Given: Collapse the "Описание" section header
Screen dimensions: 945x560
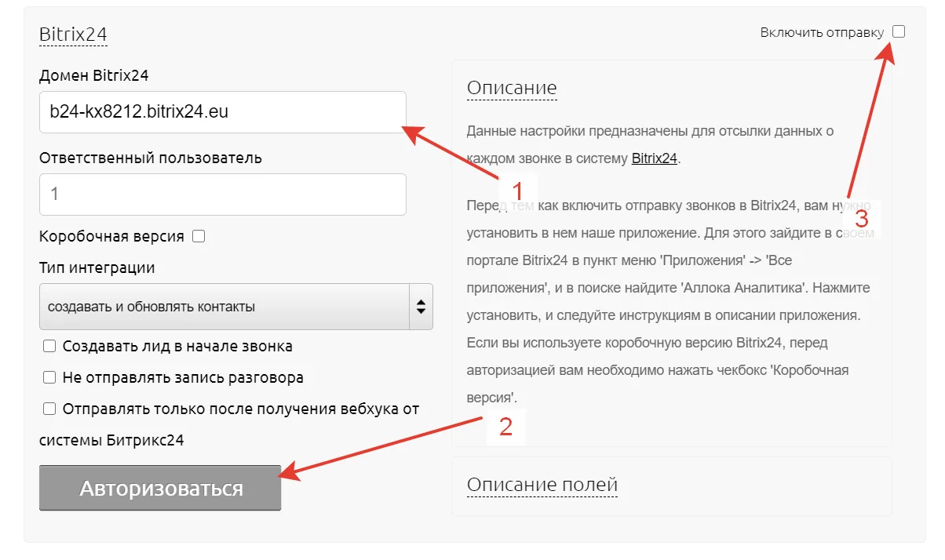Looking at the screenshot, I should click(512, 88).
